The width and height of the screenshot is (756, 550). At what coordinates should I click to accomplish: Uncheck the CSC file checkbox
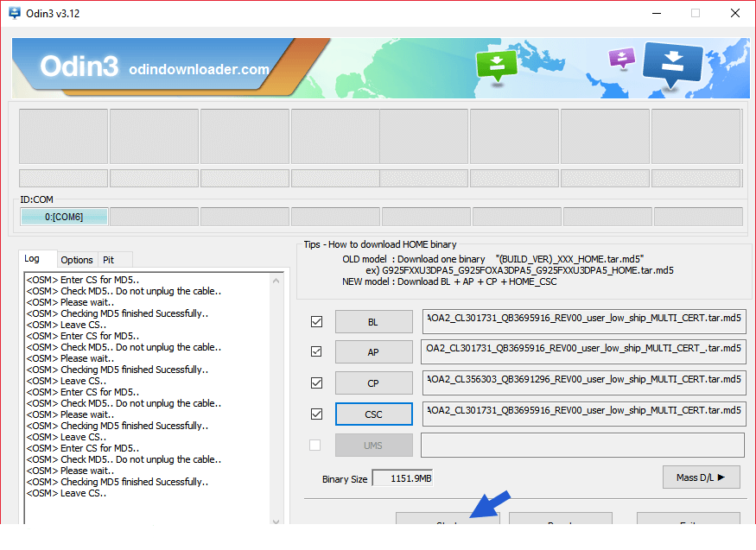pos(316,414)
